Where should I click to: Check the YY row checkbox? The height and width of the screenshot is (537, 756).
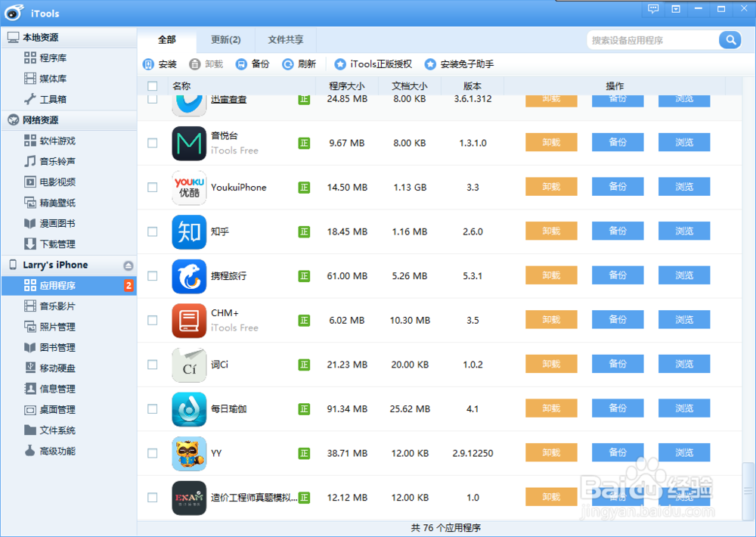click(153, 454)
